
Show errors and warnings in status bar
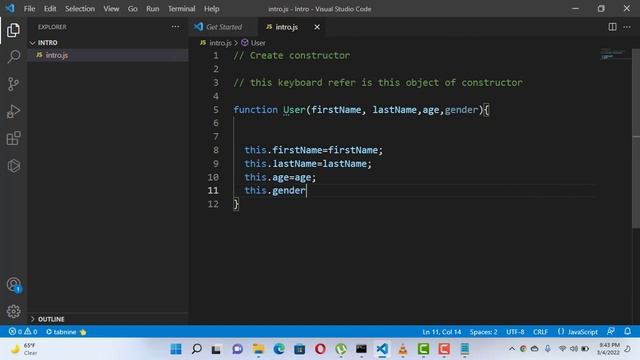[23, 331]
